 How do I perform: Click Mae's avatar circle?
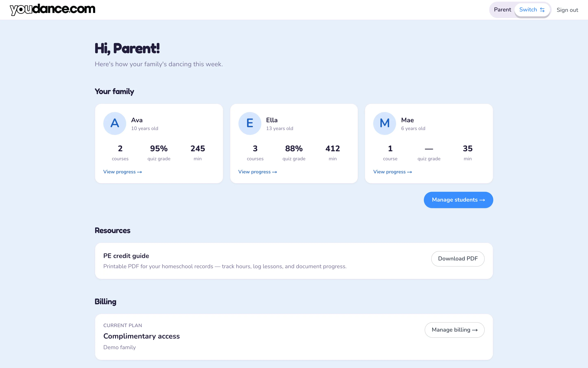pos(385,123)
